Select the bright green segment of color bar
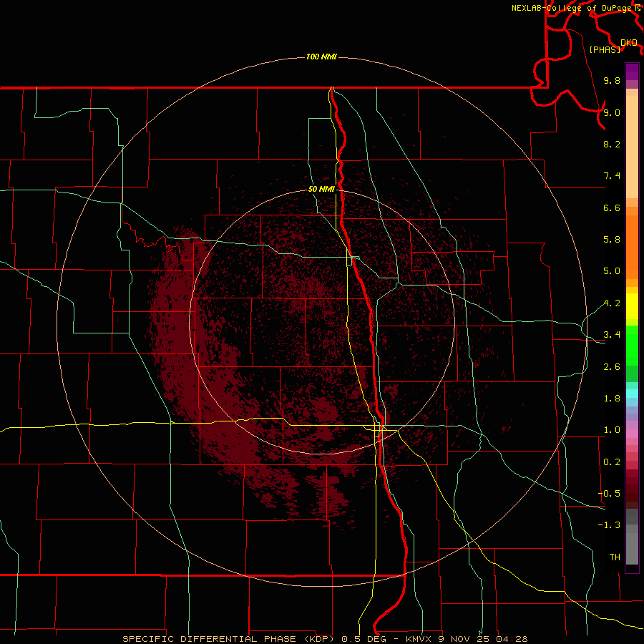This screenshot has width=644, height=644. click(632, 346)
